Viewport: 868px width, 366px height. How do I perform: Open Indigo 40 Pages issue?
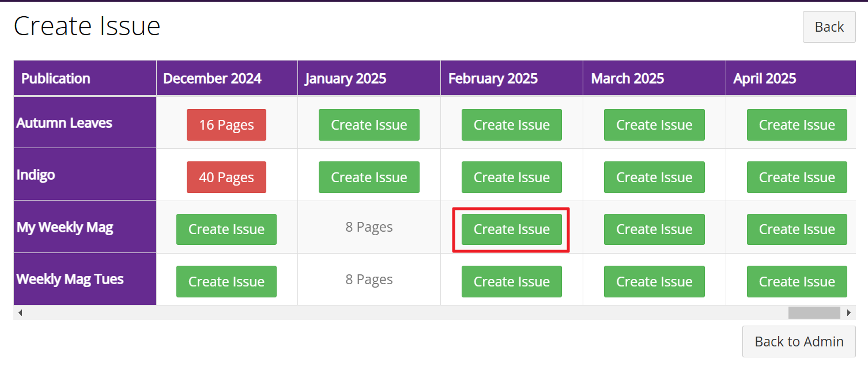227,177
